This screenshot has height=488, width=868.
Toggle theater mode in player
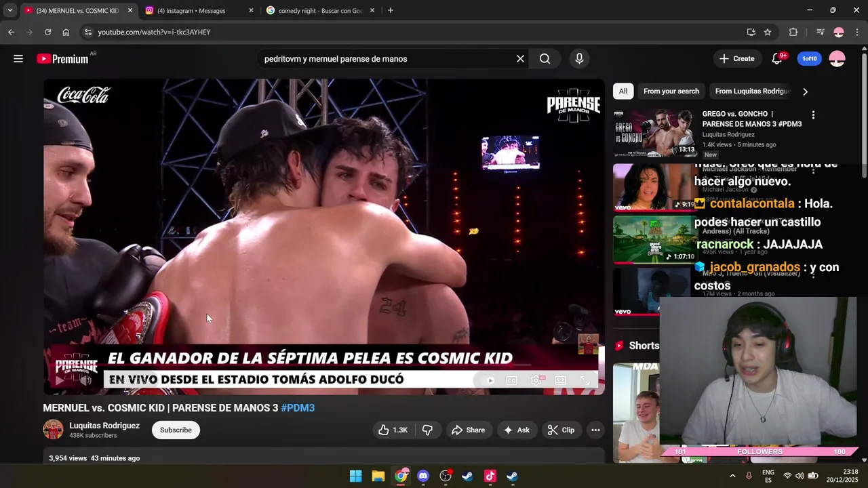click(560, 380)
